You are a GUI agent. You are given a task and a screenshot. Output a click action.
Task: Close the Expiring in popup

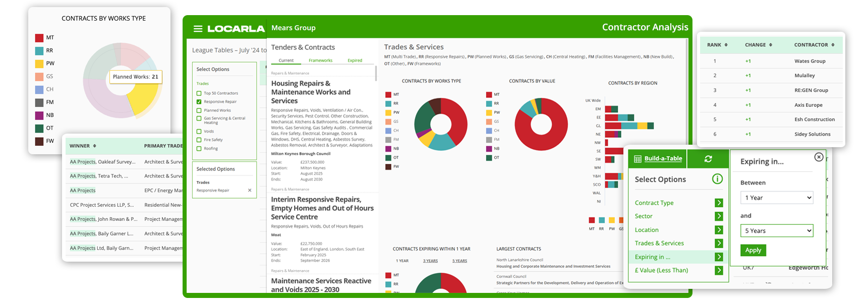click(819, 157)
